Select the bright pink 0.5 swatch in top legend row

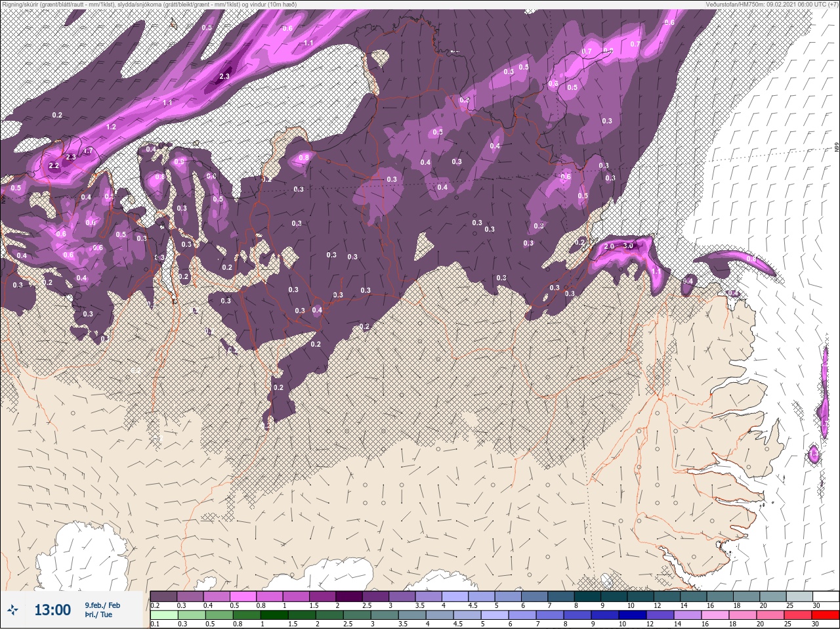pyautogui.click(x=243, y=597)
